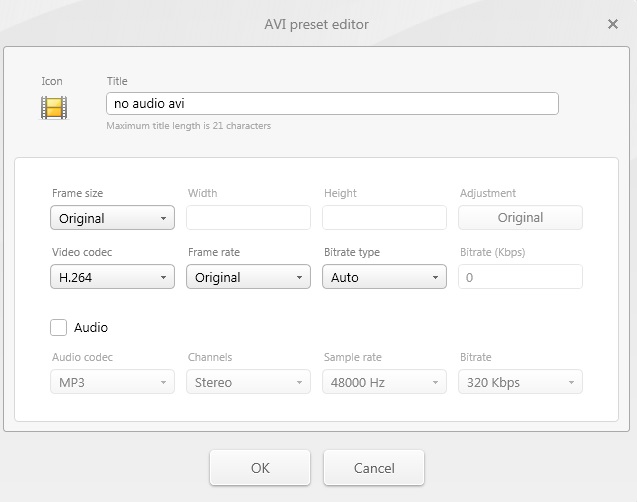Open the Frame size dropdown
Image resolution: width=637 pixels, height=502 pixels.
[112, 218]
